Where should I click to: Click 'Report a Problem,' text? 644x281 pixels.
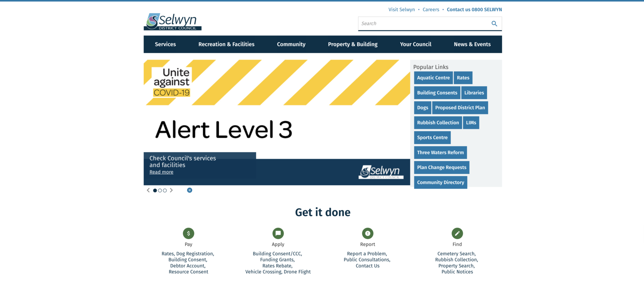(x=367, y=254)
